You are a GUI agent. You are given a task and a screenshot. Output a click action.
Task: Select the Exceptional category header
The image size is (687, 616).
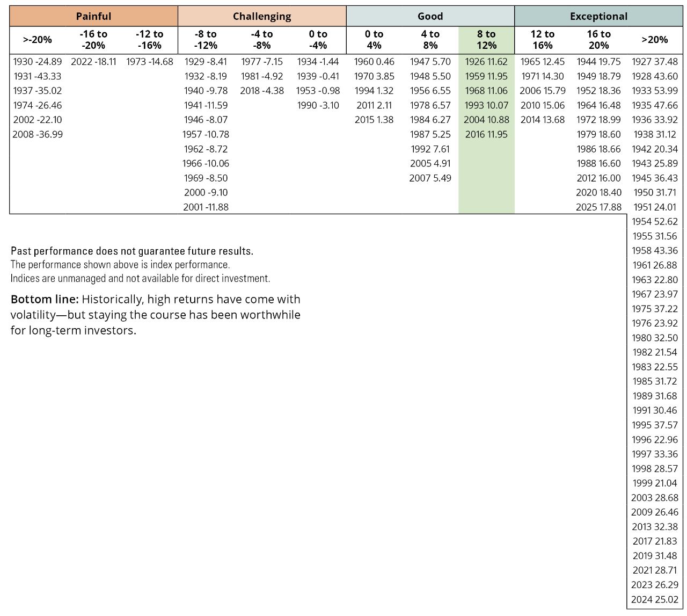(598, 16)
